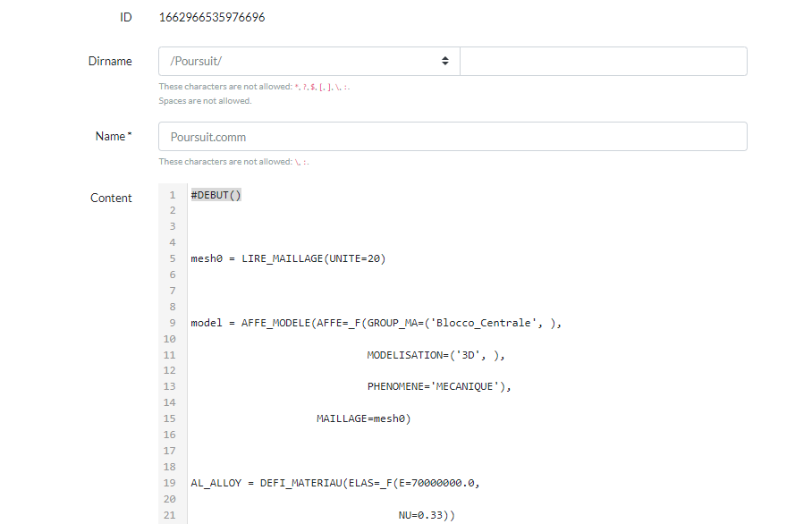Screen dimensions: 812x524
Task: Click the Name field containing Poursuit.comm
Action: coord(453,137)
